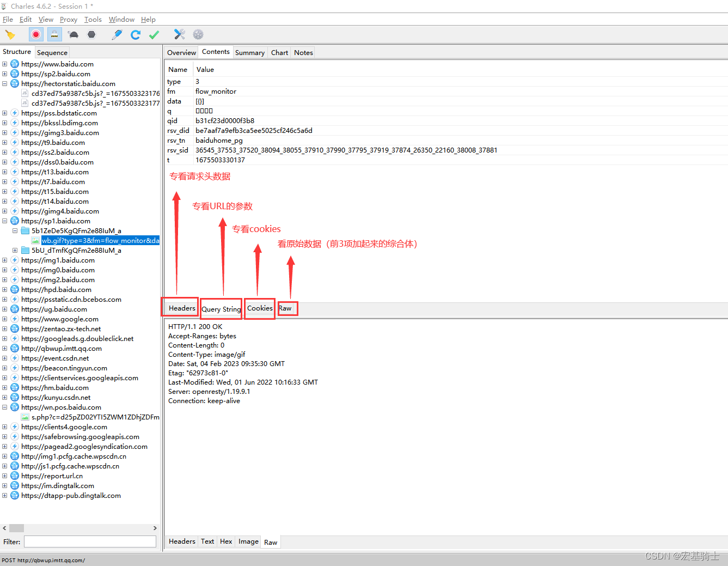This screenshot has height=566, width=728.
Task: Expand the https://hm.baidu.com node
Action: pyautogui.click(x=4, y=388)
